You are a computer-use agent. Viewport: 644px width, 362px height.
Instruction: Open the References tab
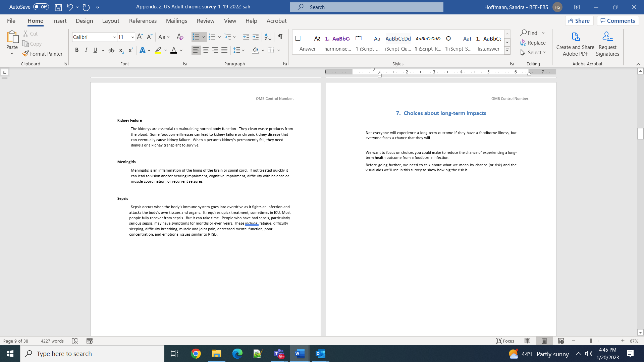coord(143,21)
